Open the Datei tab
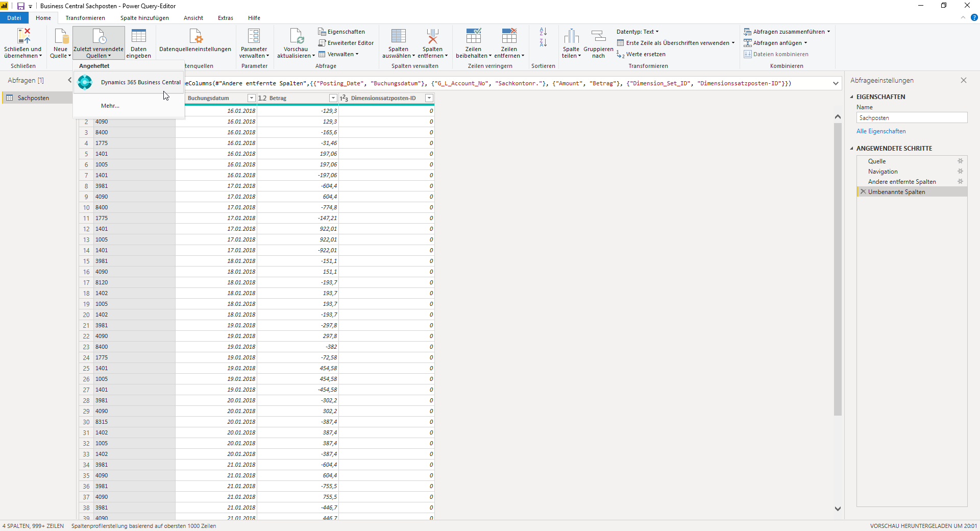 [14, 18]
